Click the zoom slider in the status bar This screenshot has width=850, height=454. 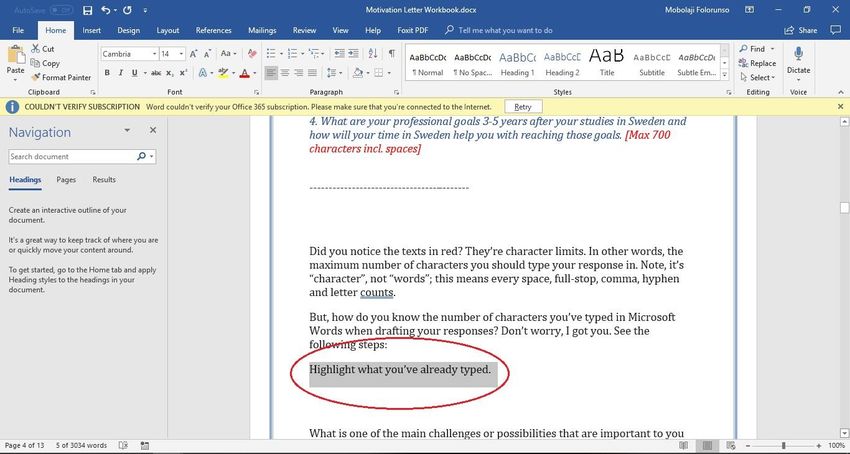click(x=783, y=445)
